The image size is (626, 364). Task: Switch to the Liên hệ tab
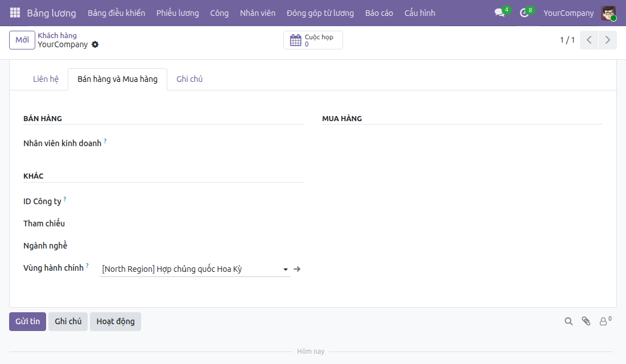pyautogui.click(x=46, y=79)
